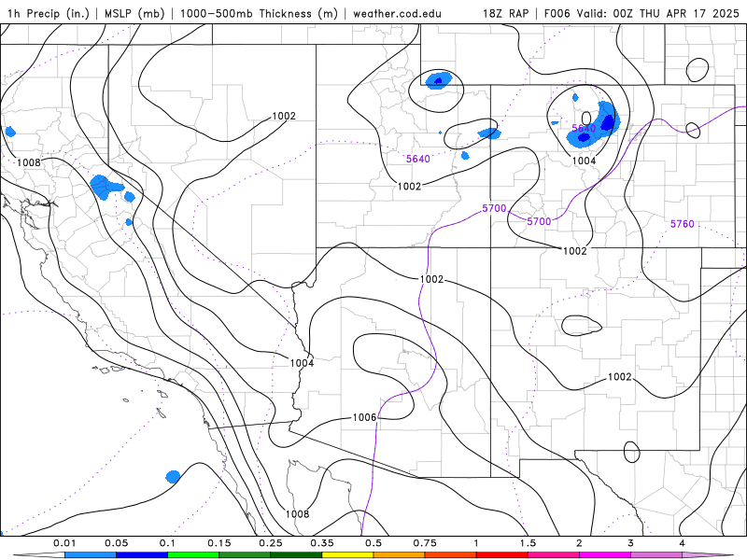The image size is (747, 560).
Task: Click the legend value 0.75
Action: [x=425, y=543]
